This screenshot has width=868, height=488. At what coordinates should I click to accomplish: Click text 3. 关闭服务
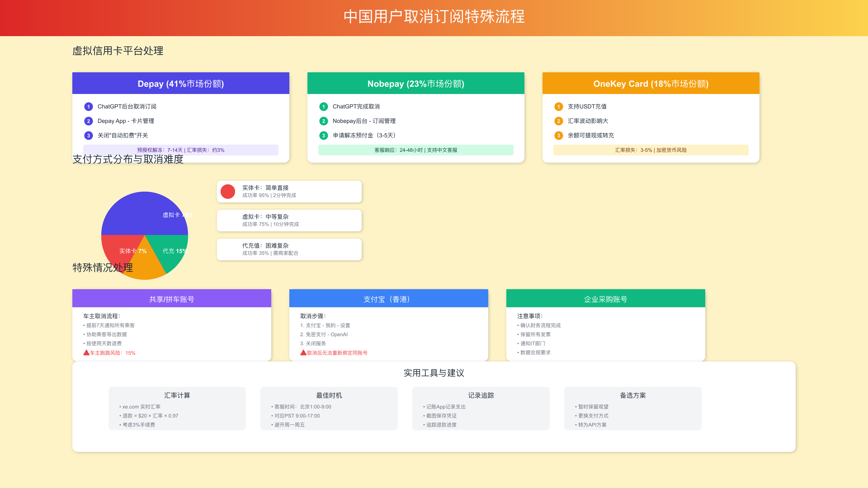(x=313, y=343)
